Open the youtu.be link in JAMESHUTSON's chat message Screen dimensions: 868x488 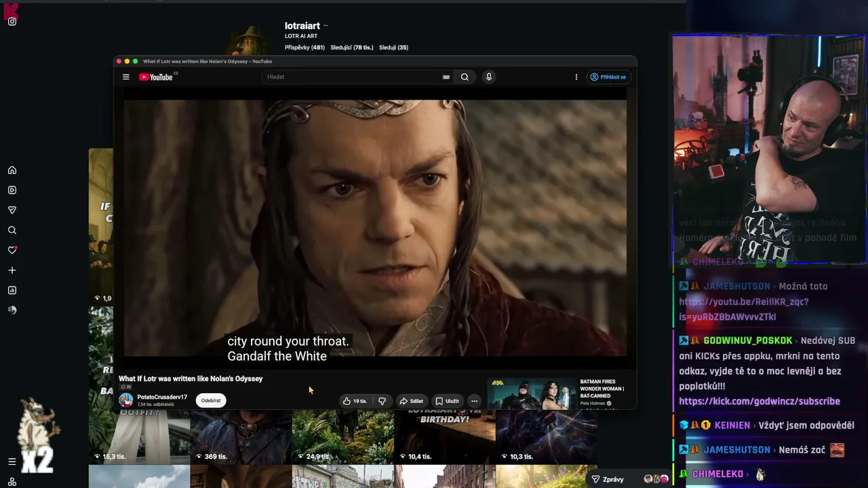[744, 309]
